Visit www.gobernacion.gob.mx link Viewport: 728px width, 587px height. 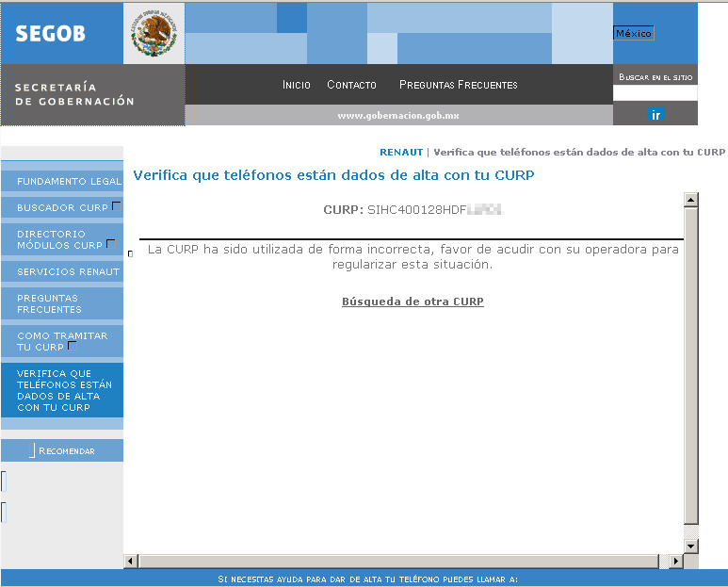(x=398, y=116)
